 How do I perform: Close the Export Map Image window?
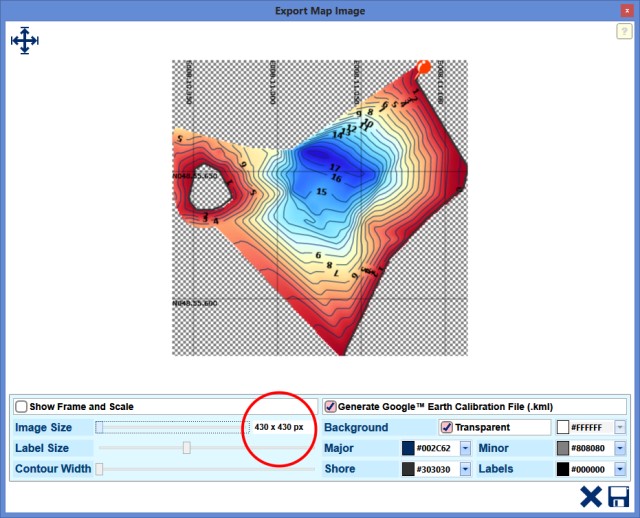626,10
